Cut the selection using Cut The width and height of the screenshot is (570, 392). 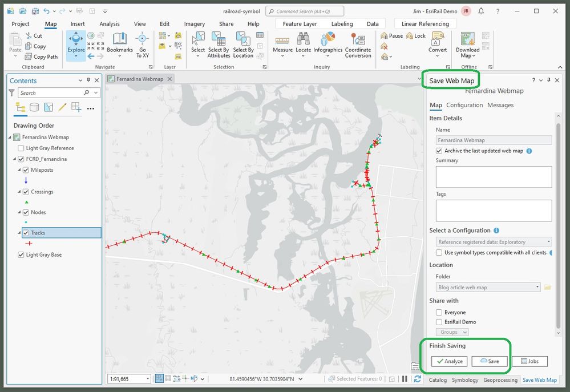34,35
